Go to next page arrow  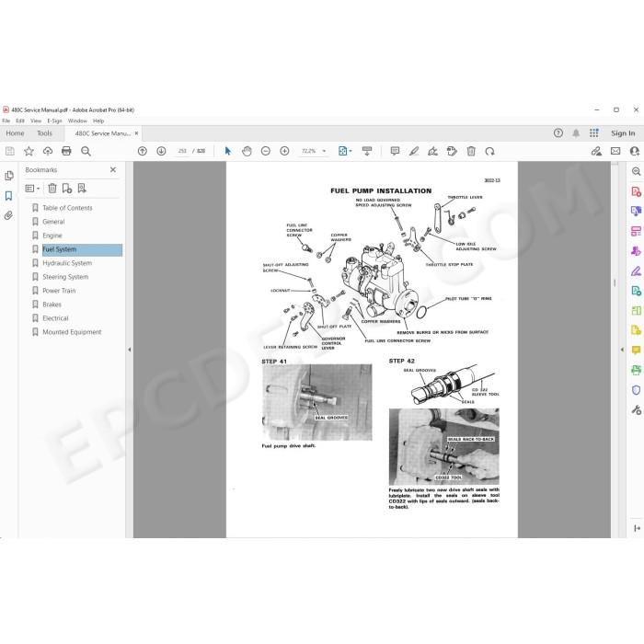pyautogui.click(x=161, y=151)
